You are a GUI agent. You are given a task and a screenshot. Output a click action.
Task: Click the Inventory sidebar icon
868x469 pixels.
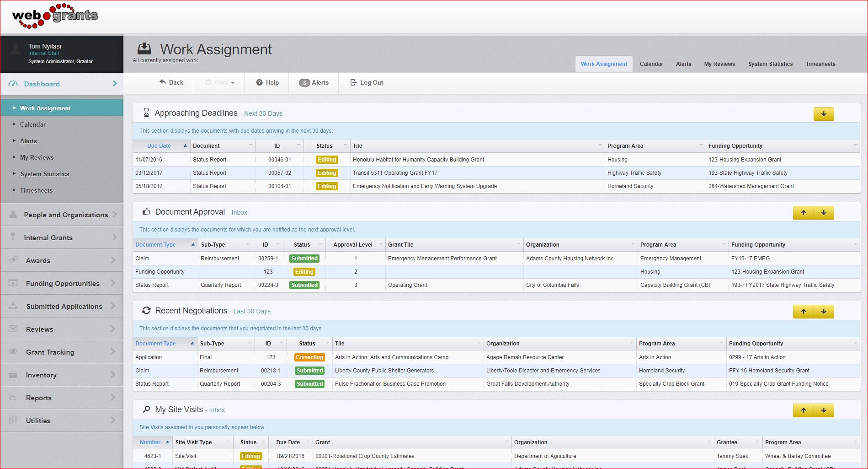coord(12,375)
